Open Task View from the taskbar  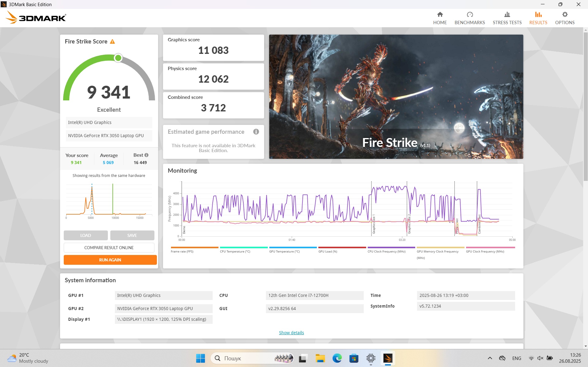point(303,358)
